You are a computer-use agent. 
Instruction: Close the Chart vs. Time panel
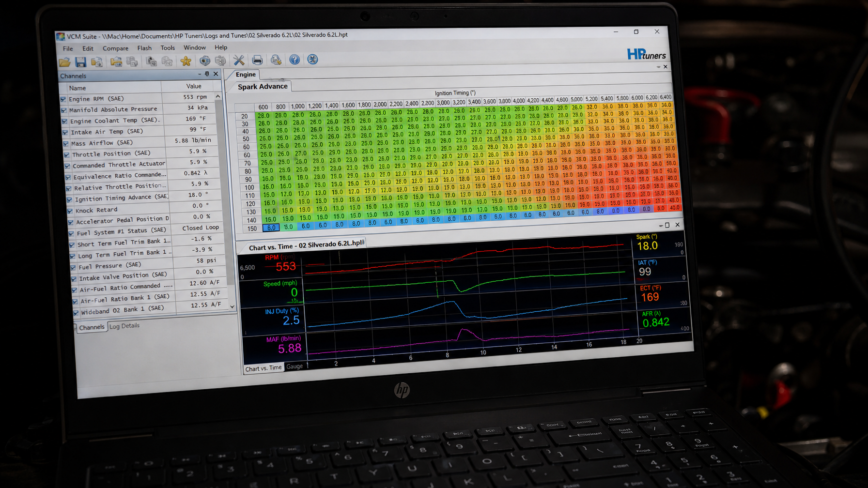677,225
